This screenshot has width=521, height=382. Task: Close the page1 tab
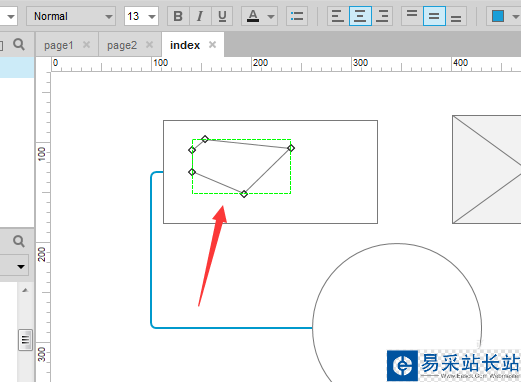[x=86, y=45]
